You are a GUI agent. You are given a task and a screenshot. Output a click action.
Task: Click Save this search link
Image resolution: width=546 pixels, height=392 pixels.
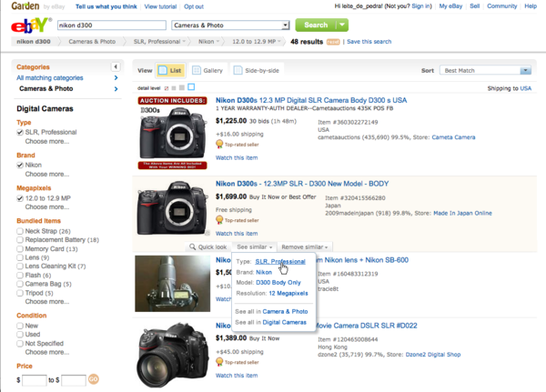pos(369,42)
